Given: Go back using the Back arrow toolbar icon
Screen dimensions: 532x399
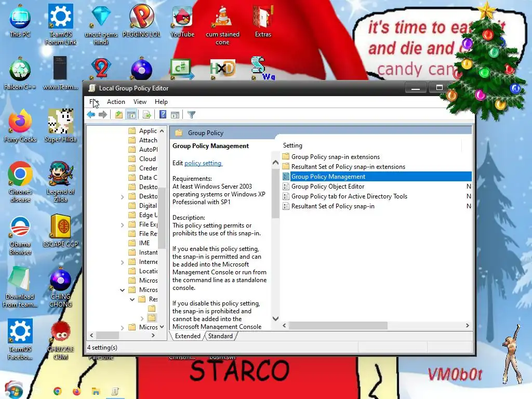Looking at the screenshot, I should pyautogui.click(x=91, y=115).
